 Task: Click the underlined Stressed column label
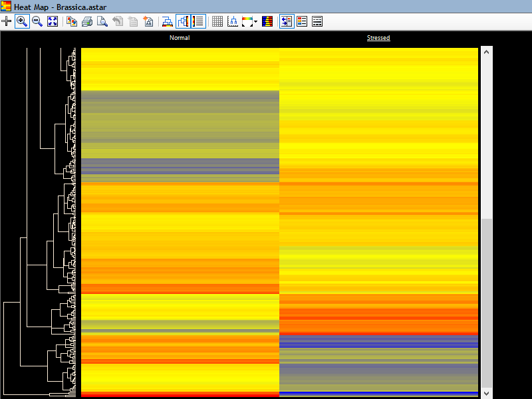(x=378, y=38)
